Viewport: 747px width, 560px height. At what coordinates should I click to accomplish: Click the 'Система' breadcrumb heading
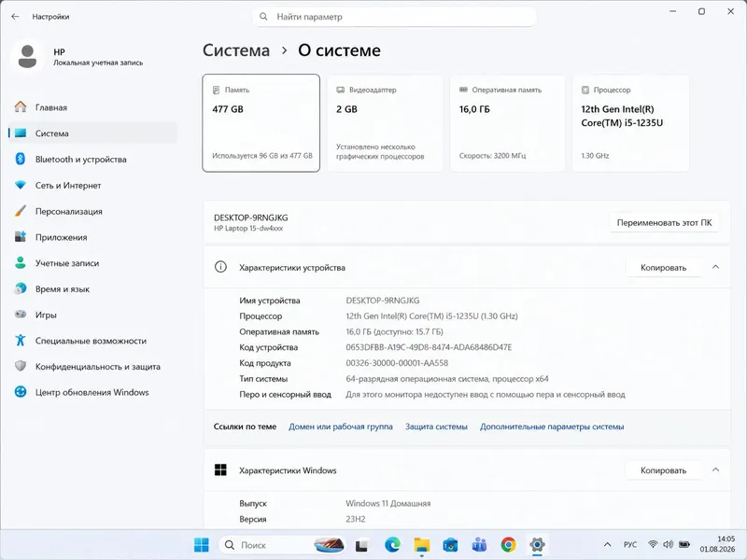[236, 50]
